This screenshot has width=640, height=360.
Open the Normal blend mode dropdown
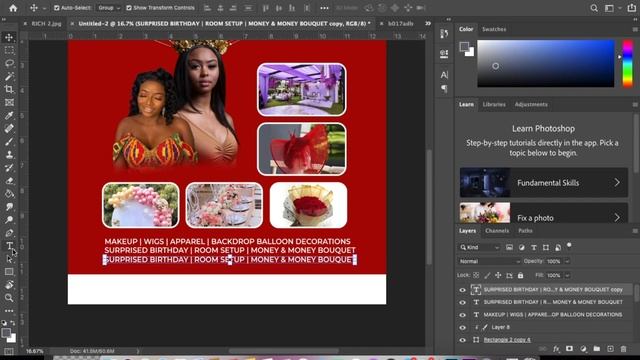tap(489, 261)
